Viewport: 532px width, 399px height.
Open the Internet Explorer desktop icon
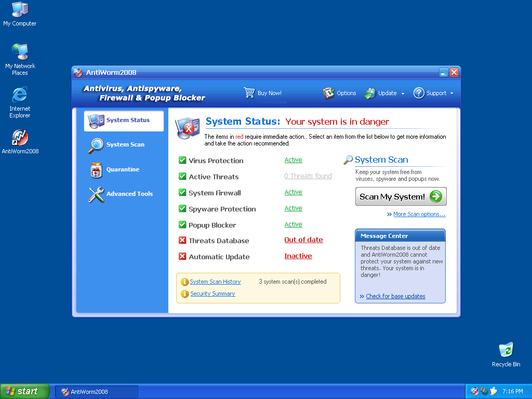pyautogui.click(x=20, y=95)
